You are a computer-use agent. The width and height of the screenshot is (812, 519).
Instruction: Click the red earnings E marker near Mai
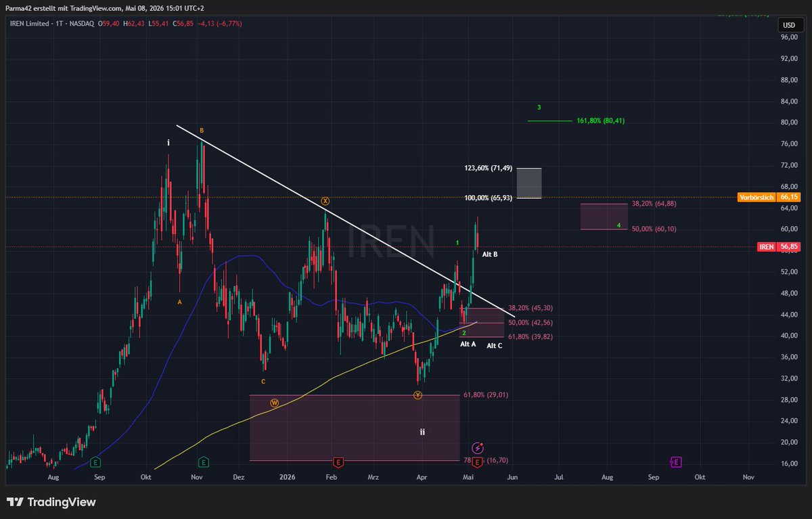tap(477, 462)
